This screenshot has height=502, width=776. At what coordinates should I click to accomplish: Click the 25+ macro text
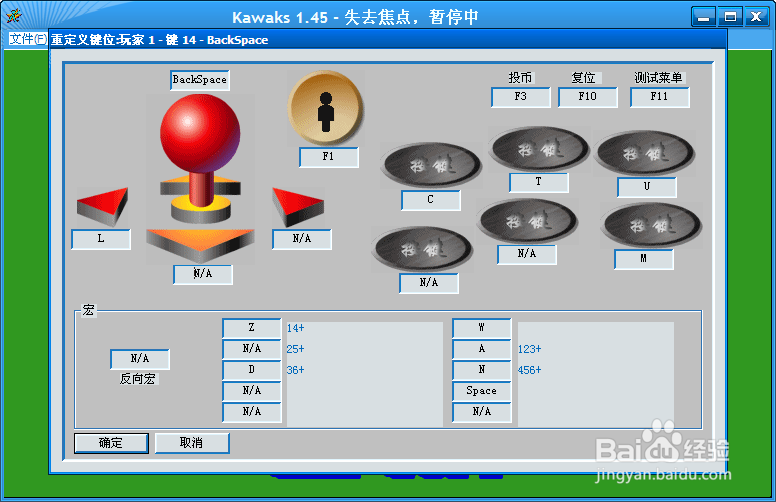point(295,349)
